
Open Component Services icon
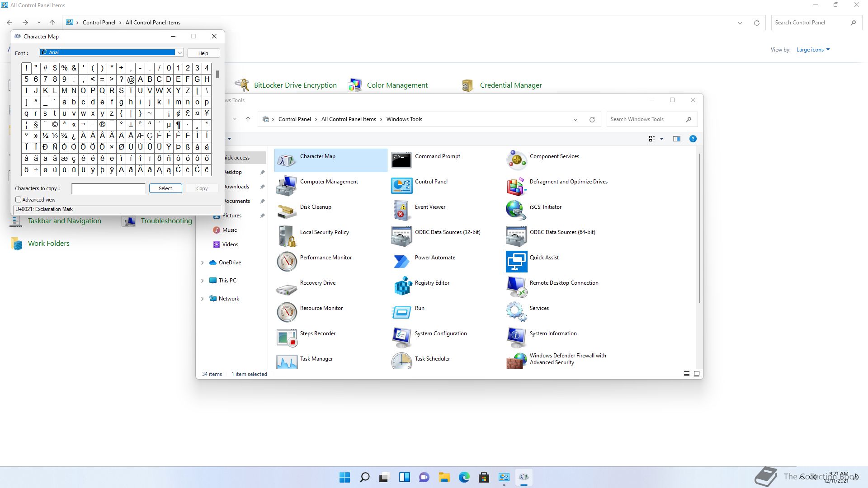tap(516, 160)
